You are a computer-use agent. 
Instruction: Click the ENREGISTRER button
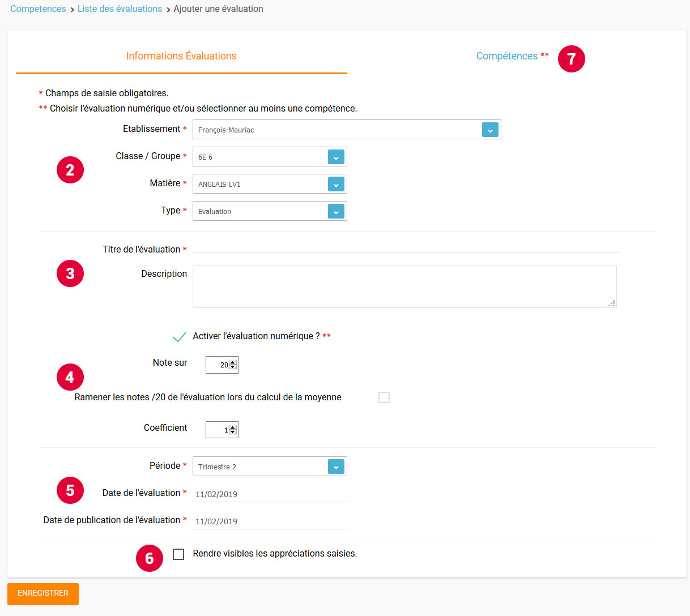pyautogui.click(x=43, y=593)
